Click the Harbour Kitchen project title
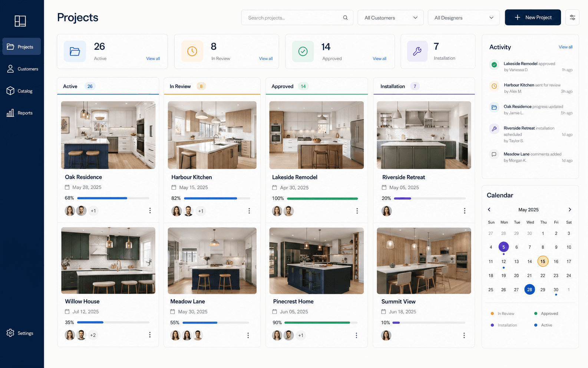 192,177
